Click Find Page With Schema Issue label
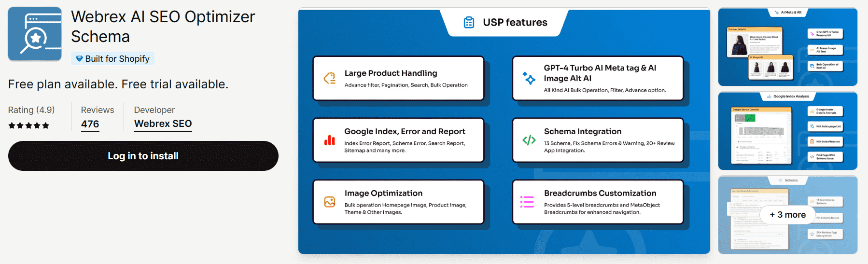Viewport: 868px width, 264px height. click(x=826, y=157)
